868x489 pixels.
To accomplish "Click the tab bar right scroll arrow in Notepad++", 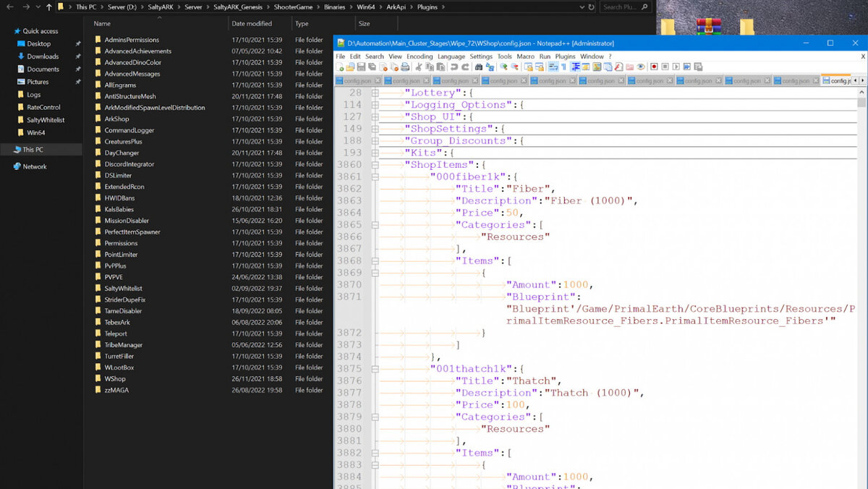I will tap(862, 80).
